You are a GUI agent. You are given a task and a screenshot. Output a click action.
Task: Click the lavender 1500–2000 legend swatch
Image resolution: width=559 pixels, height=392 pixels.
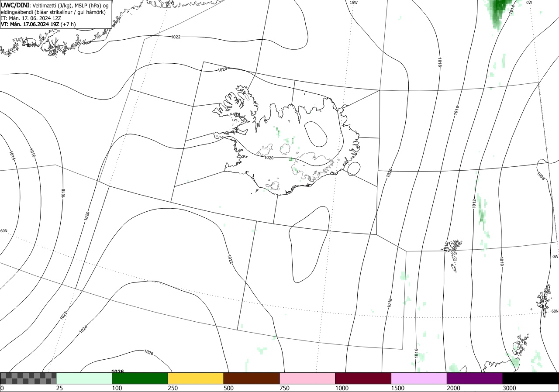[419, 378]
